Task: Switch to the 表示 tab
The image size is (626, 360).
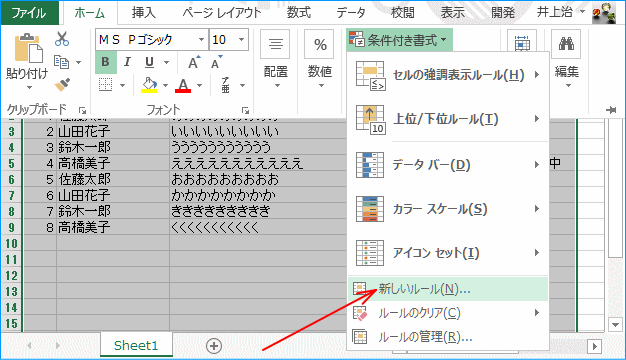Action: pyautogui.click(x=453, y=13)
